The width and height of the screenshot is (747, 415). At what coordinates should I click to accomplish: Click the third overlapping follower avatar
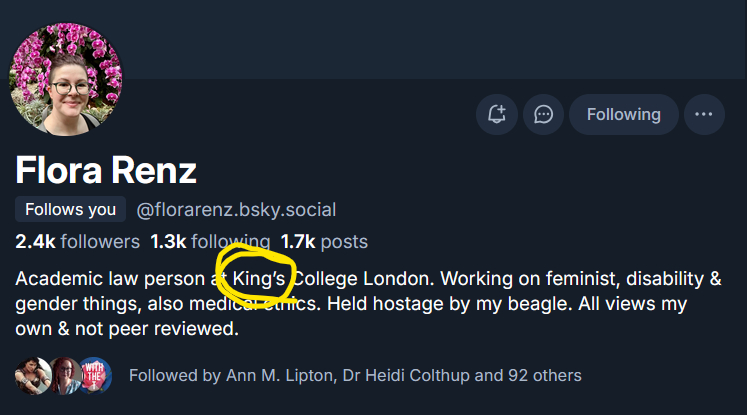(95, 376)
